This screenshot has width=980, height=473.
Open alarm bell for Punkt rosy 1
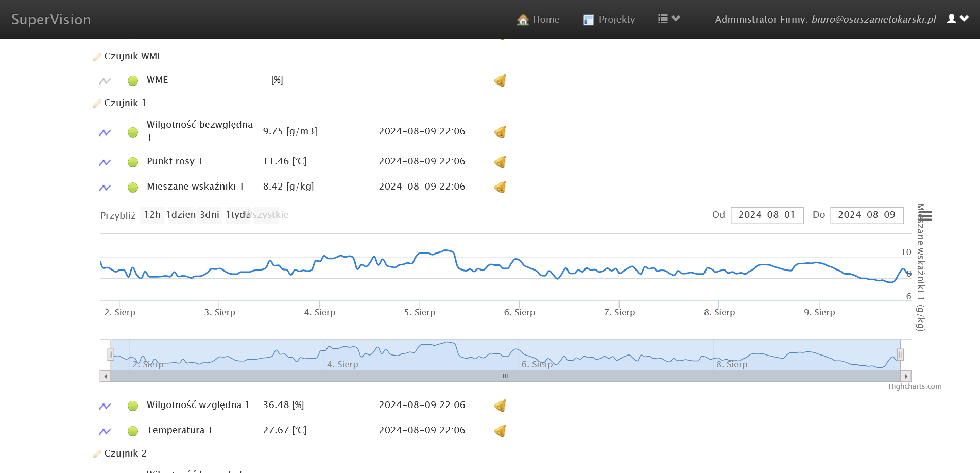pyautogui.click(x=500, y=162)
